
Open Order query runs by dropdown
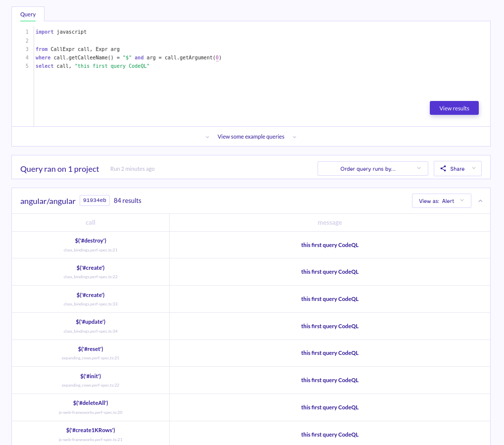point(372,169)
